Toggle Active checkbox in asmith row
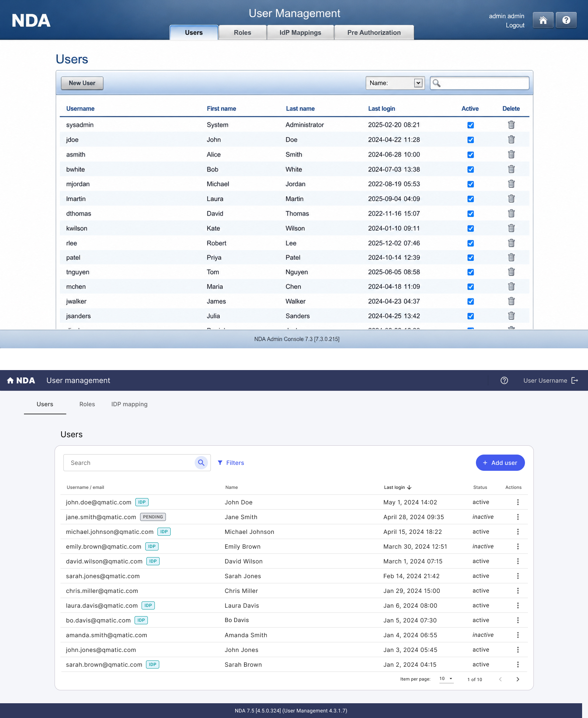The width and height of the screenshot is (588, 718). pos(471,155)
